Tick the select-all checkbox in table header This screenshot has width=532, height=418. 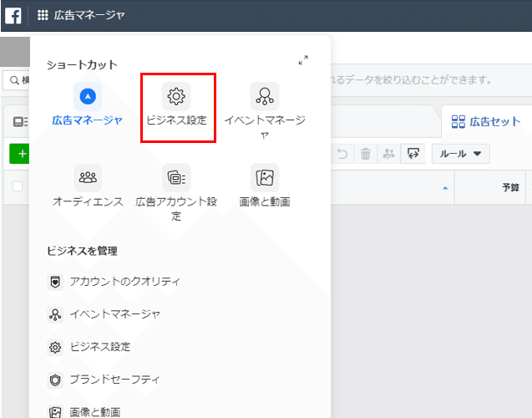18,186
